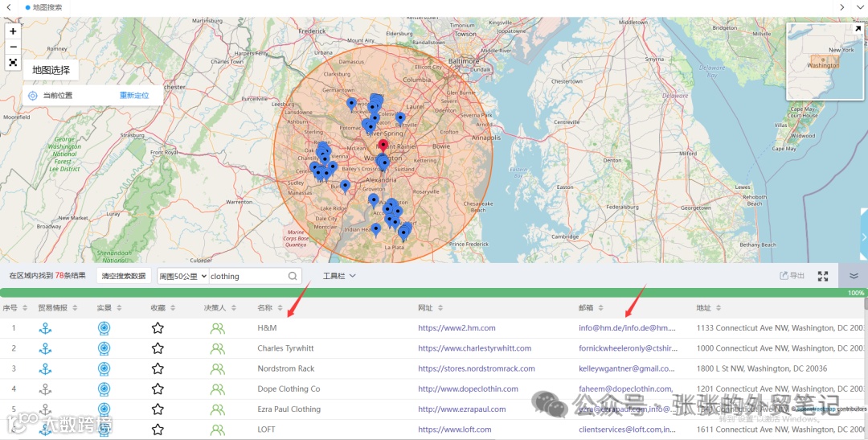The image size is (868, 440).
Task: Expand results table to fullscreen
Action: tap(823, 276)
